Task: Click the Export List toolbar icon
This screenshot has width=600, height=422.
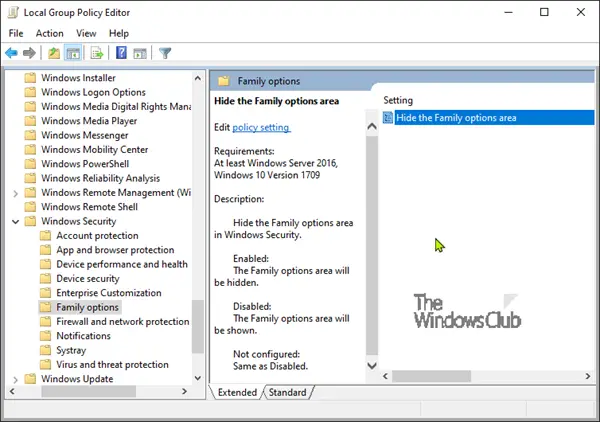Action: (x=97, y=53)
